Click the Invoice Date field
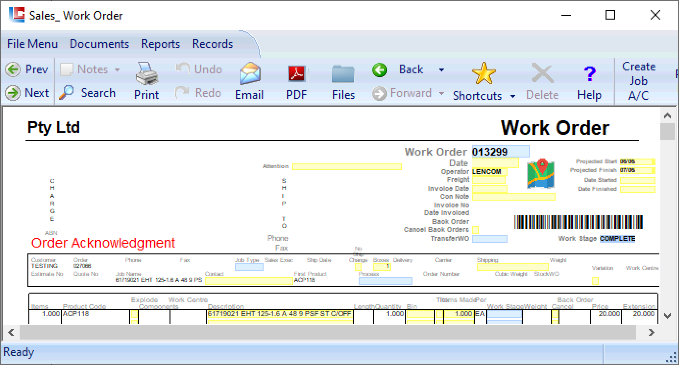 [x=490, y=189]
